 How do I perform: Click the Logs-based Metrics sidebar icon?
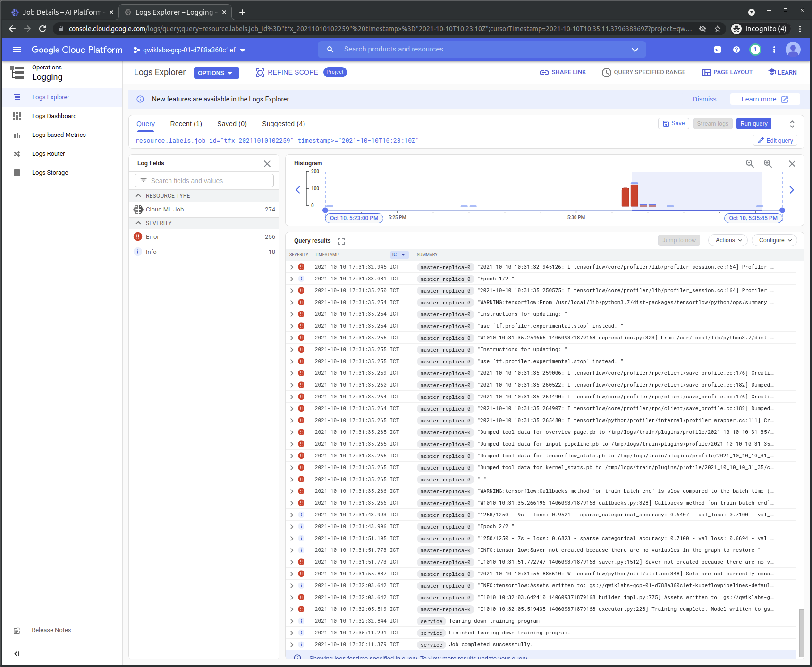click(x=17, y=135)
